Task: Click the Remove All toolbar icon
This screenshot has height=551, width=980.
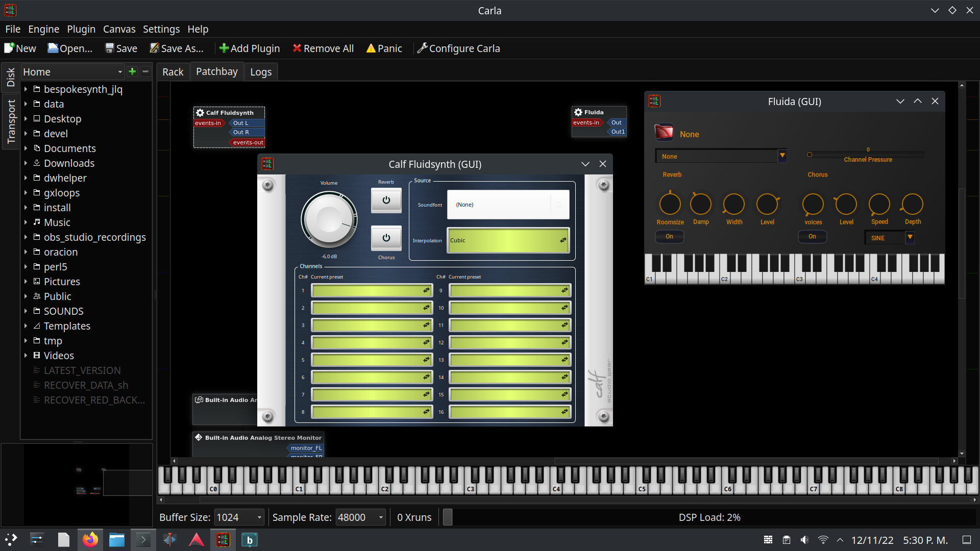Action: (x=297, y=48)
